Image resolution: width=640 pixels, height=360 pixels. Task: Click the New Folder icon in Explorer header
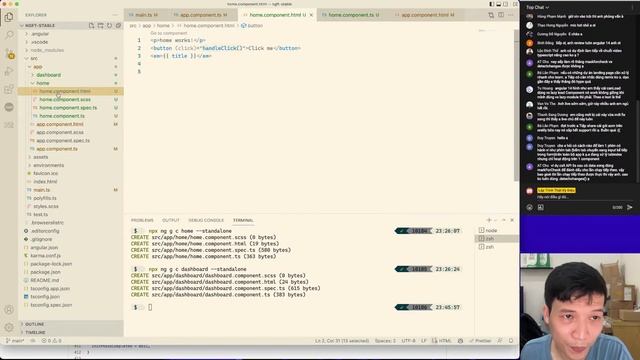[x=100, y=25]
